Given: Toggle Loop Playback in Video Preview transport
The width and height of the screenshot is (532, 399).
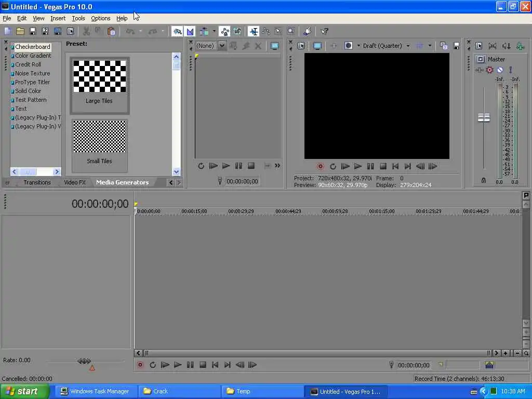Looking at the screenshot, I should pyautogui.click(x=333, y=166).
